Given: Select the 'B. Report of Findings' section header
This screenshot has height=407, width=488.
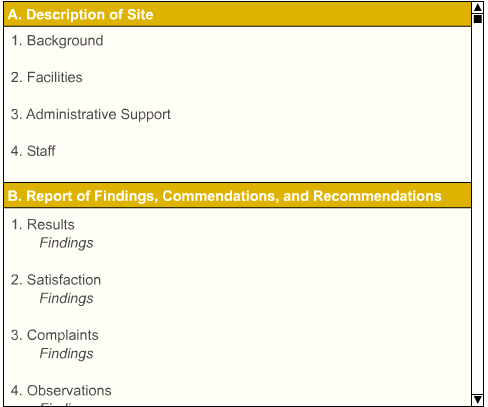Looking at the screenshot, I should [238, 196].
